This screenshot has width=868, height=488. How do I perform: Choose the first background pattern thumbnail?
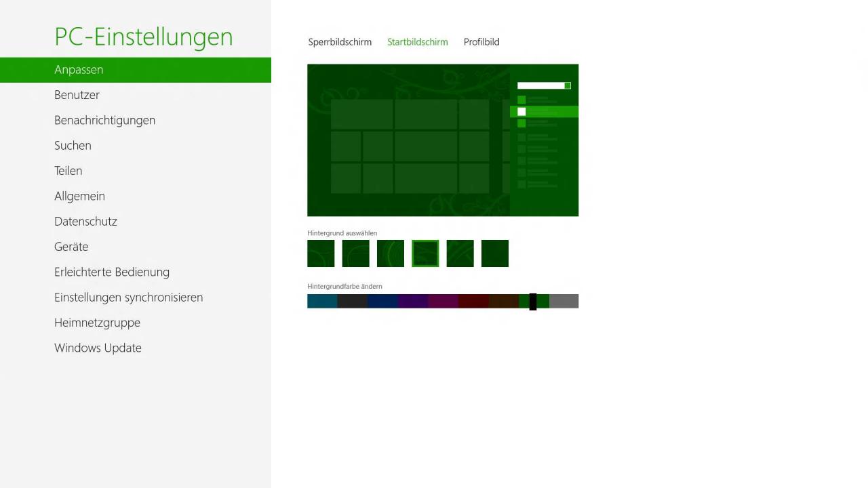pyautogui.click(x=321, y=253)
